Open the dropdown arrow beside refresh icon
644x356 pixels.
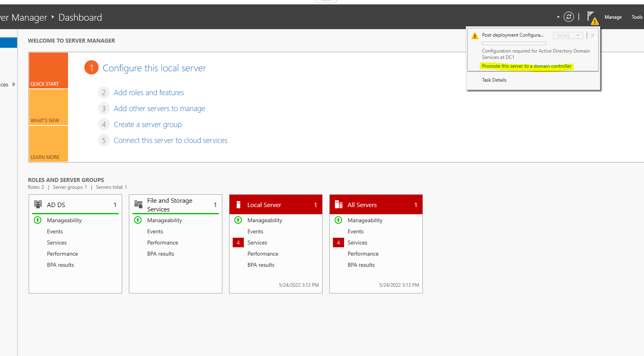pos(558,17)
